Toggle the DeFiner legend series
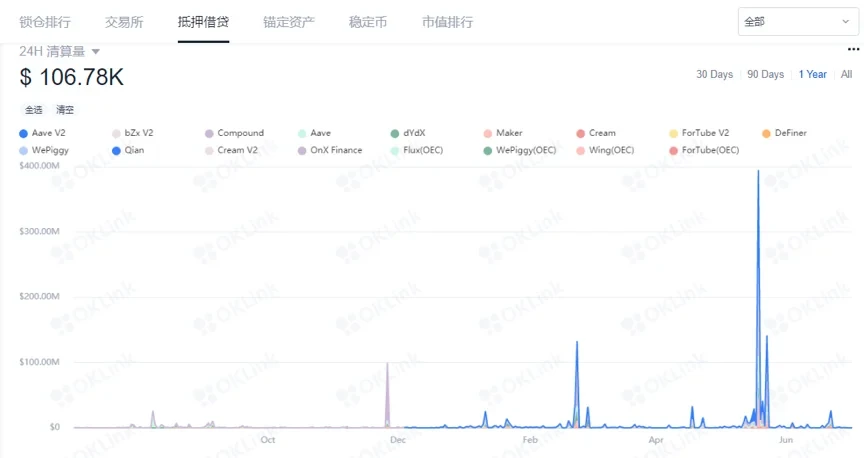The height and width of the screenshot is (458, 864). point(784,133)
